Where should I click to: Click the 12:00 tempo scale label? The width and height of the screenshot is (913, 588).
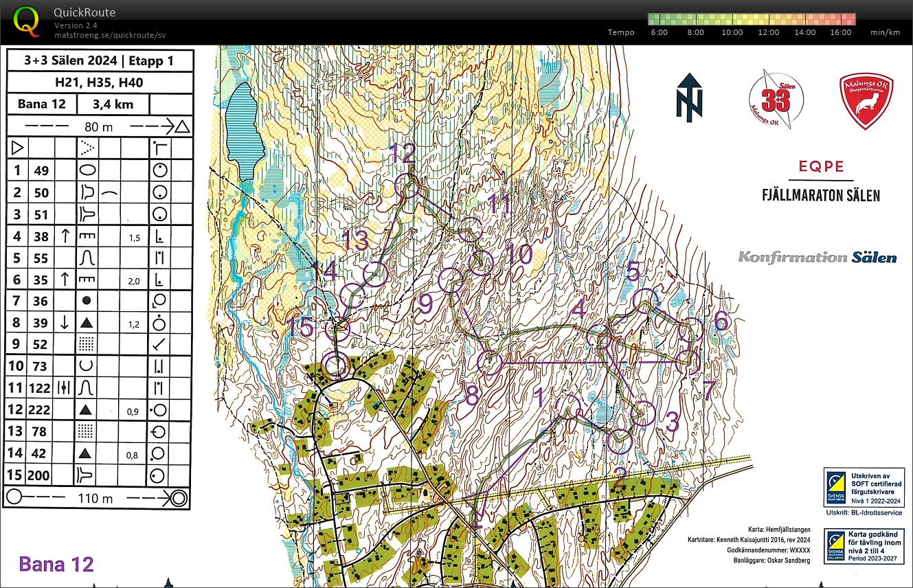pyautogui.click(x=768, y=32)
